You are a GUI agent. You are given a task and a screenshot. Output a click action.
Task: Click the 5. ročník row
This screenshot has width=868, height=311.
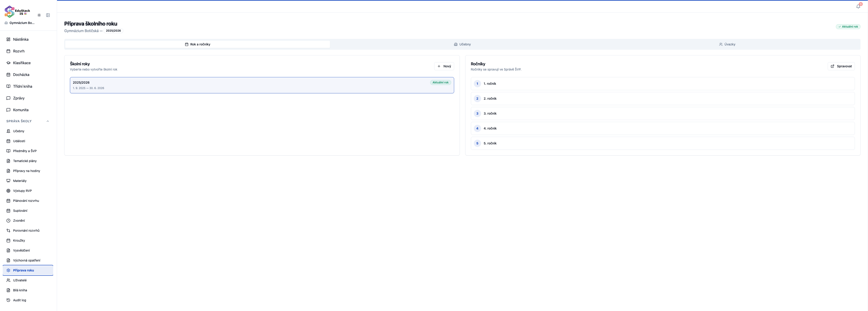click(663, 143)
